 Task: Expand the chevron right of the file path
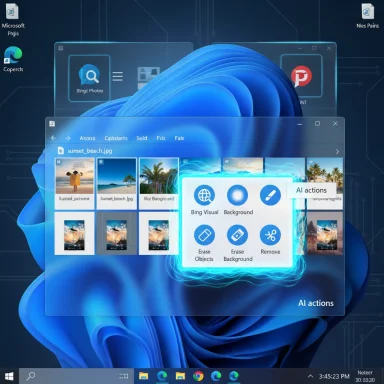point(337,152)
